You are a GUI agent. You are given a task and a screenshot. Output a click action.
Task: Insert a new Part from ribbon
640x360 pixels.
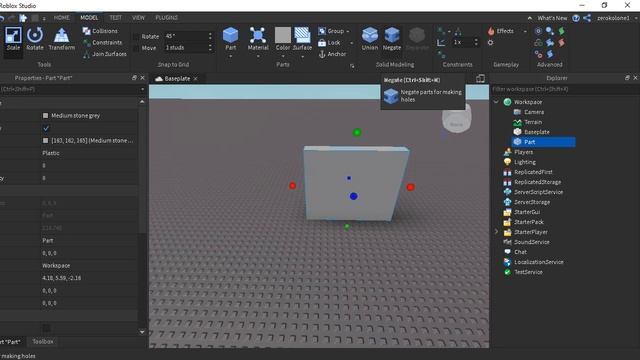[x=231, y=38]
